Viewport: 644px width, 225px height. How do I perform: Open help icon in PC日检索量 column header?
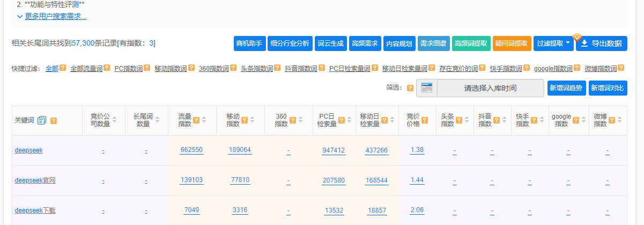tap(342, 120)
